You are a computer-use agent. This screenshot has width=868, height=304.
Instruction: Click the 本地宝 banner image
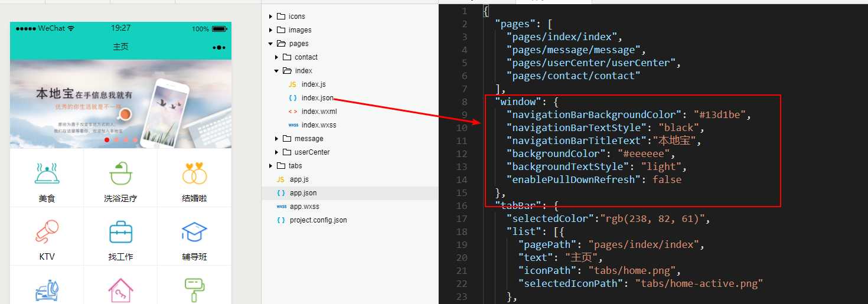[x=120, y=104]
